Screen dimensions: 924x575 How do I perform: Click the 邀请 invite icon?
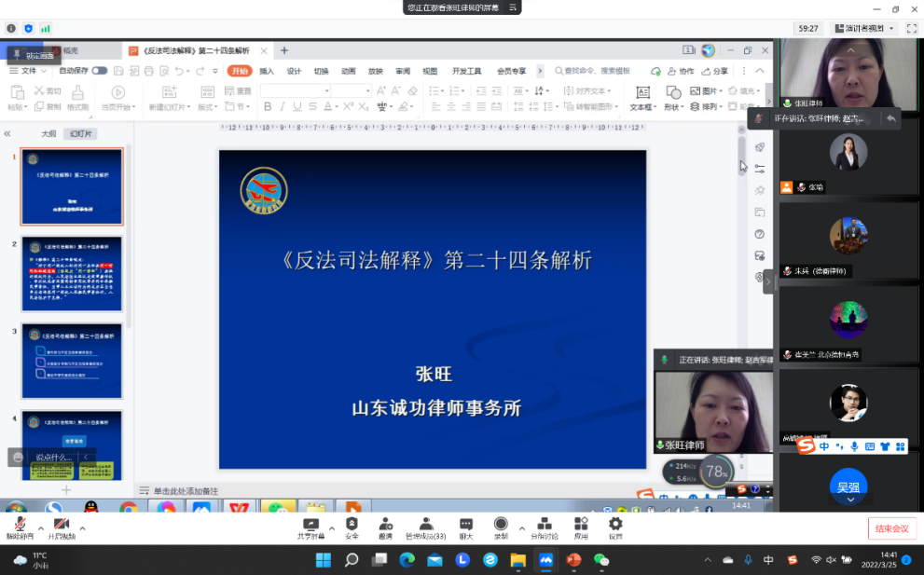click(385, 525)
